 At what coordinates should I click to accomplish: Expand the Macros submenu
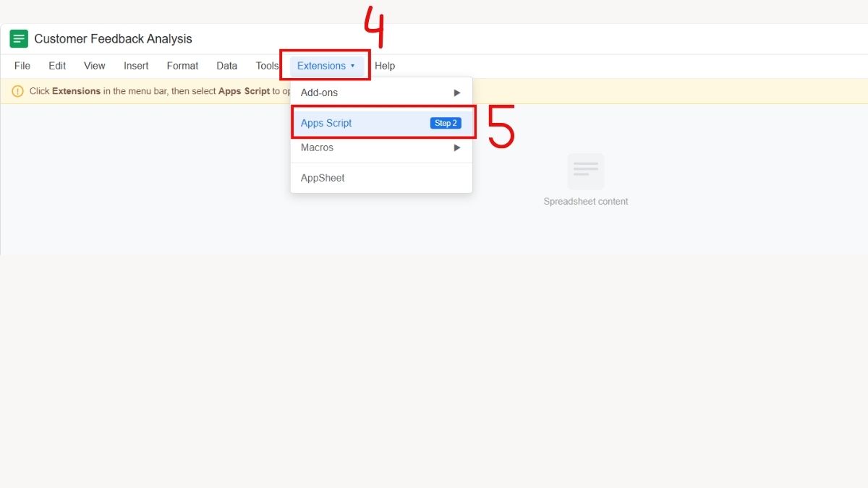click(x=381, y=147)
